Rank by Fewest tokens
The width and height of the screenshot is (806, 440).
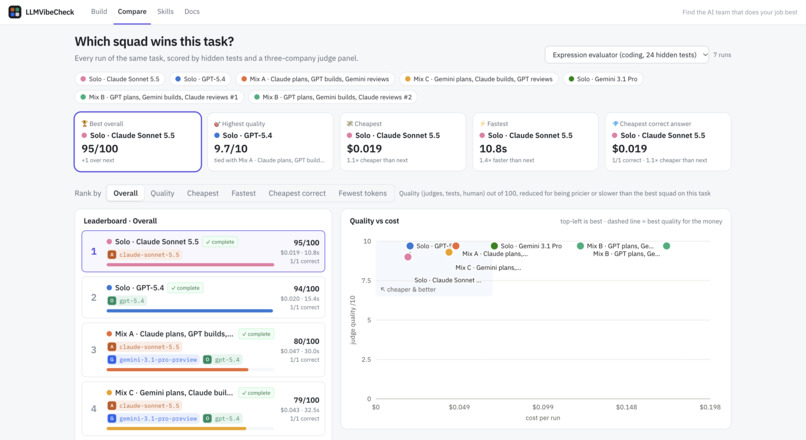(x=362, y=193)
